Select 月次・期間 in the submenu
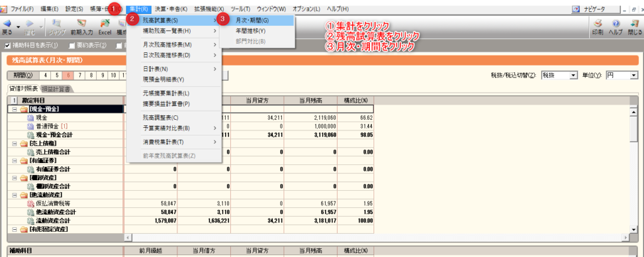 [x=252, y=20]
